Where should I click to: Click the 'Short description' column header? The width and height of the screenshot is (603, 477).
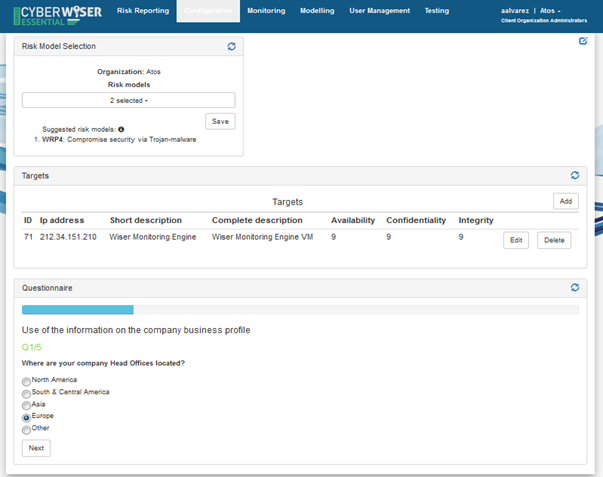pyautogui.click(x=146, y=220)
